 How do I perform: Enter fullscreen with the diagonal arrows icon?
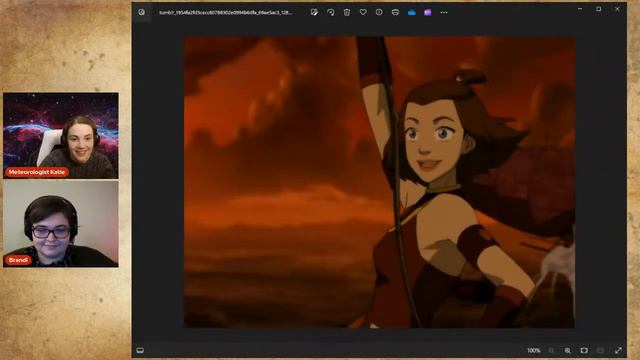tap(618, 350)
